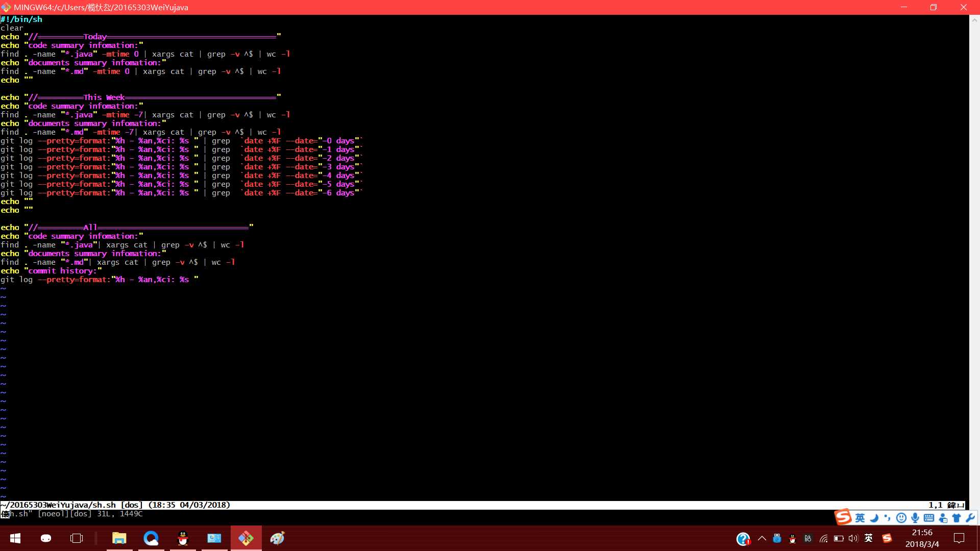980x551 pixels.
Task: Check the battery status tray icon
Action: pos(839,538)
